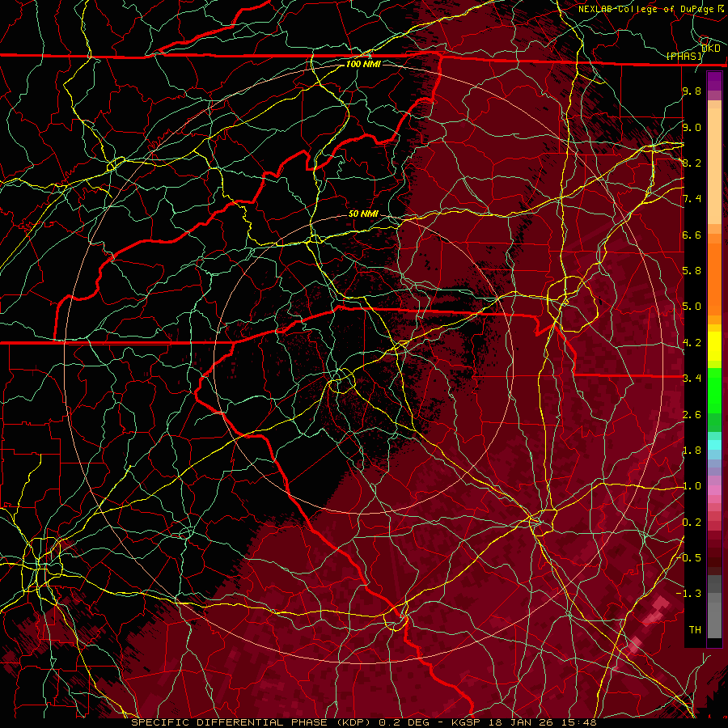Click the 7.4 value on the color scale
This screenshot has height=728, width=728.
coord(692,199)
